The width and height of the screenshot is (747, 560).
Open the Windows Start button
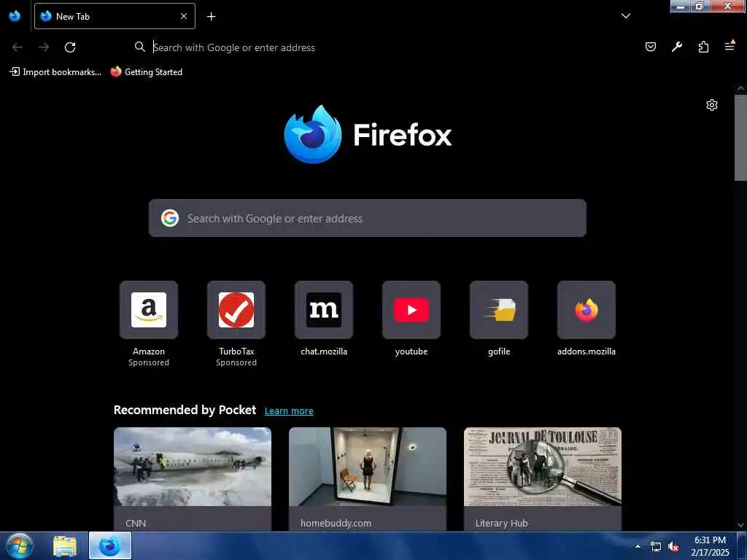[x=20, y=545]
